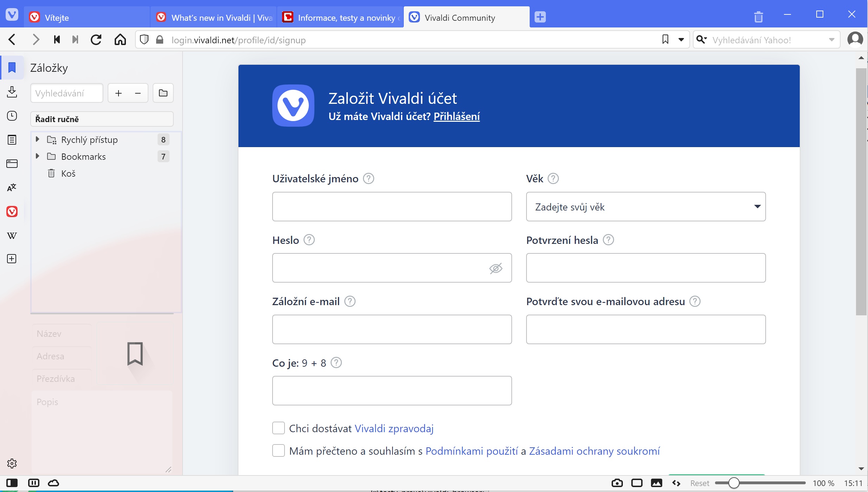Open the closed tabs trash can
The width and height of the screenshot is (868, 492).
[759, 17]
